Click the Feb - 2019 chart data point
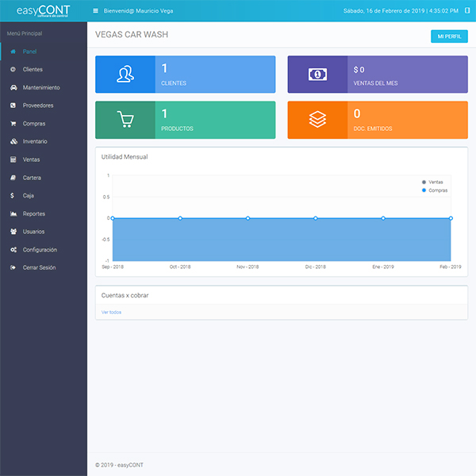Image resolution: width=476 pixels, height=476 pixels. point(451,218)
